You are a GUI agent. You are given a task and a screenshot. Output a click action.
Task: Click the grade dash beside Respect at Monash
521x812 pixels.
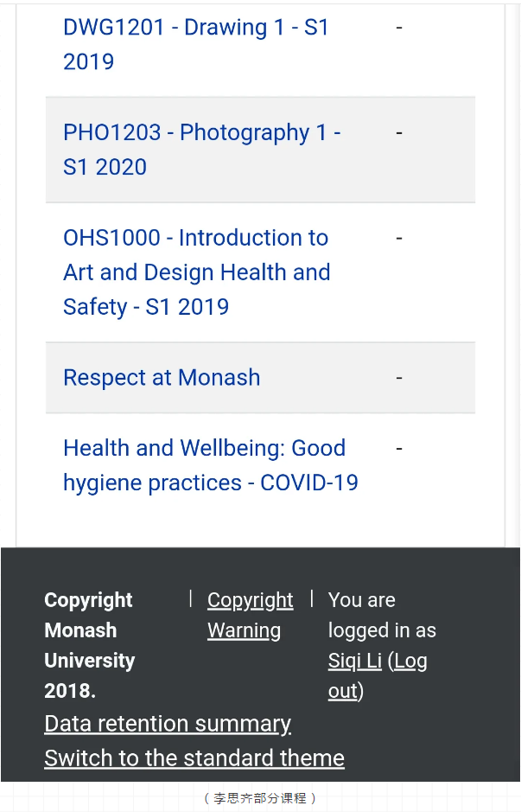point(399,378)
